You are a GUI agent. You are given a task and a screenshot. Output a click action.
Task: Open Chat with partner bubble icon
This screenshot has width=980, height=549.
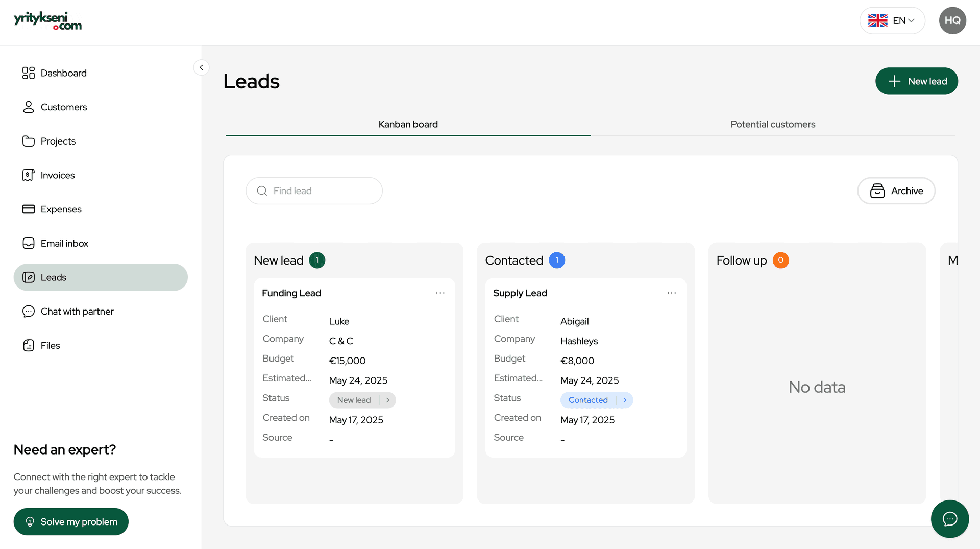point(29,312)
